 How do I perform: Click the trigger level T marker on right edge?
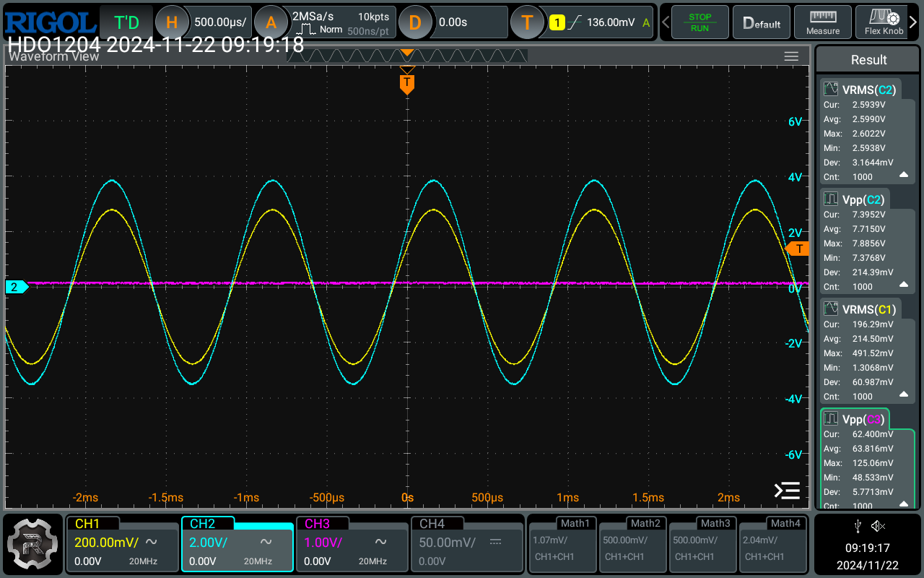pos(798,249)
